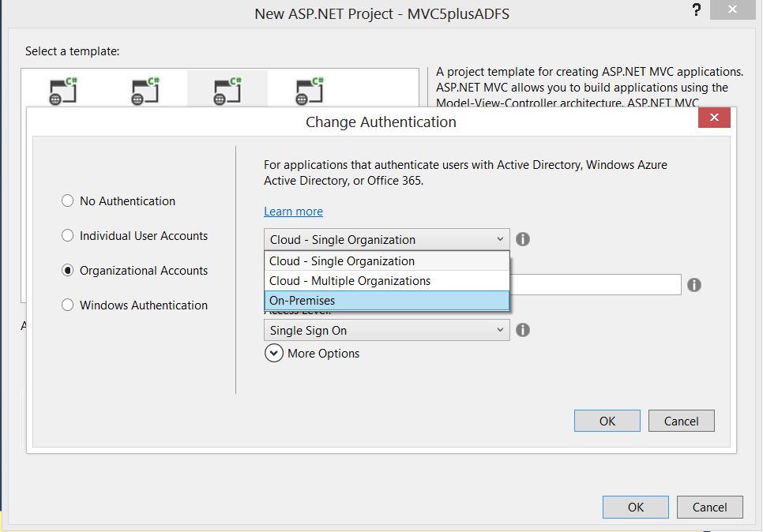
Task: Expand More Options chevron
Action: coord(274,354)
